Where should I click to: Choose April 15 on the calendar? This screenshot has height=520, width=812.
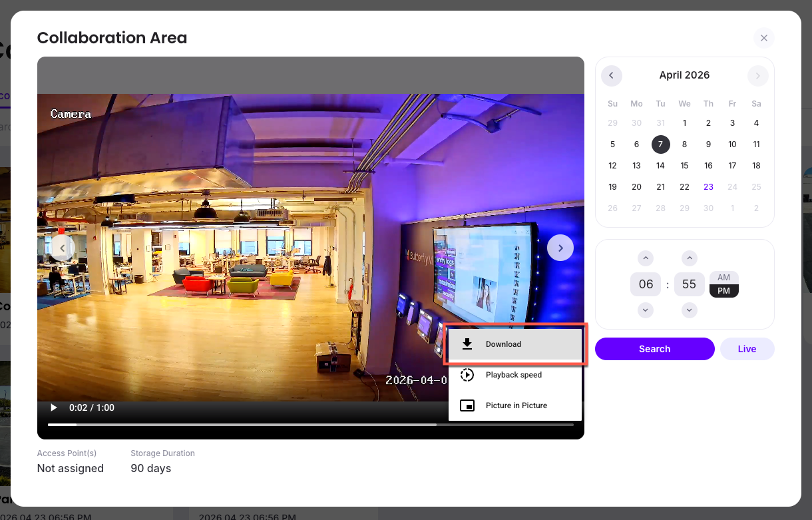coord(684,166)
